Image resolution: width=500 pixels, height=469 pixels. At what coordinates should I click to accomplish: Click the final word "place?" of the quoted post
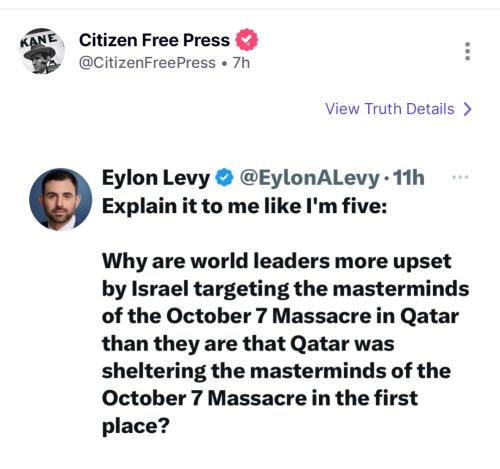coord(136,427)
